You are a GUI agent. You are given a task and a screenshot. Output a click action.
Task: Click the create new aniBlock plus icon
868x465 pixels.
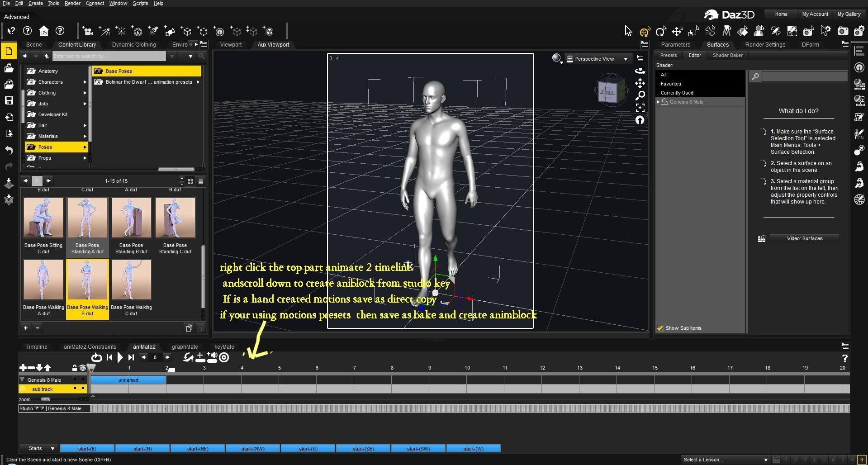point(200,357)
